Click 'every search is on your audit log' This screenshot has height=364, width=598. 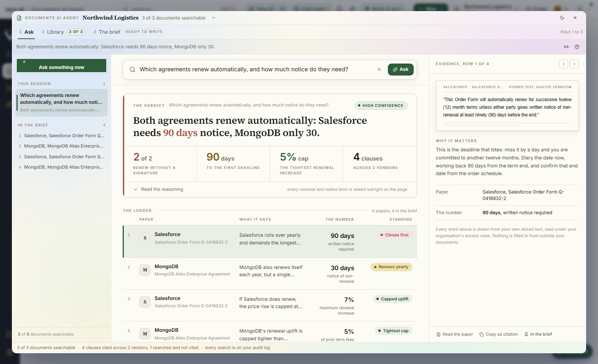tap(237, 348)
